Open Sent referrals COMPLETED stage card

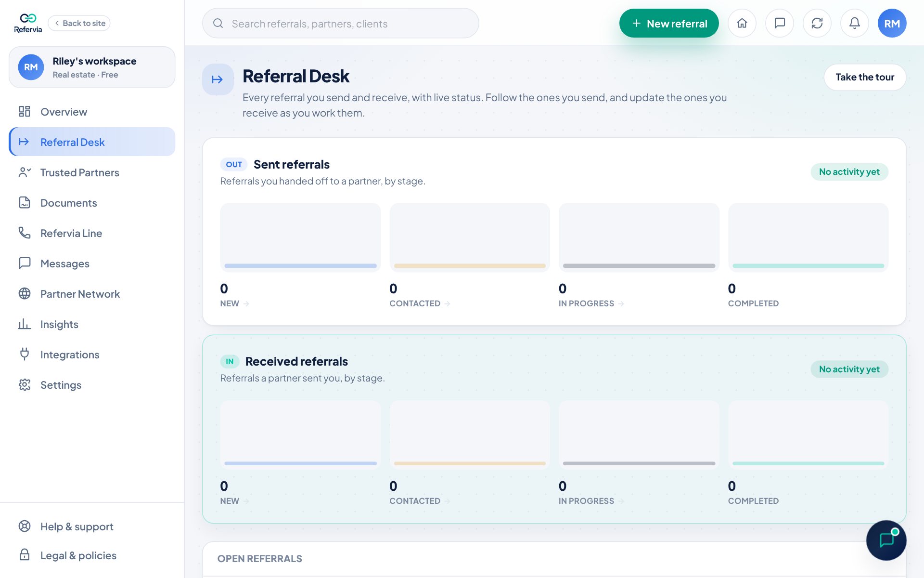[808, 237]
